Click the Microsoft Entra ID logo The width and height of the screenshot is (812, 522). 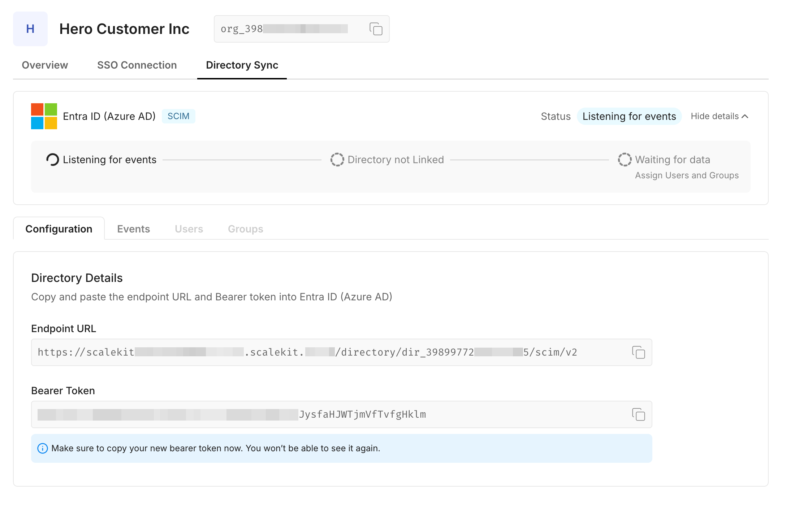point(44,116)
